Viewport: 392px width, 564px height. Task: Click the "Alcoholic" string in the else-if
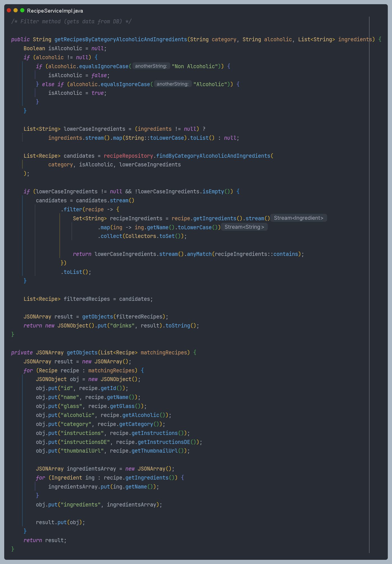tap(210, 84)
